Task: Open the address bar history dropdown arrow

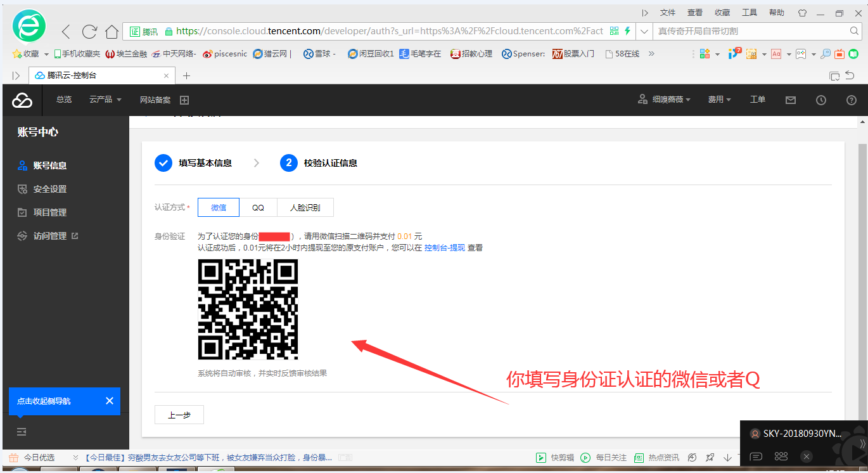Action: coord(644,31)
